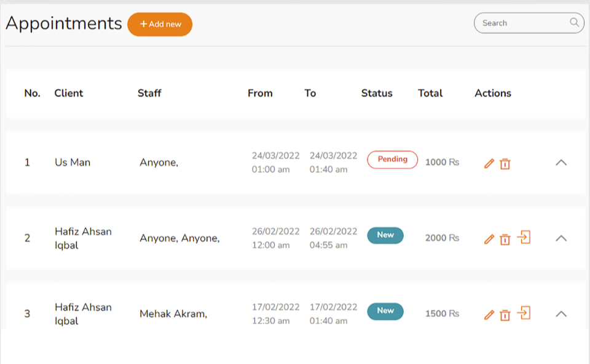Click the magnifier icon in the search box
The width and height of the screenshot is (590, 364).
tap(574, 23)
